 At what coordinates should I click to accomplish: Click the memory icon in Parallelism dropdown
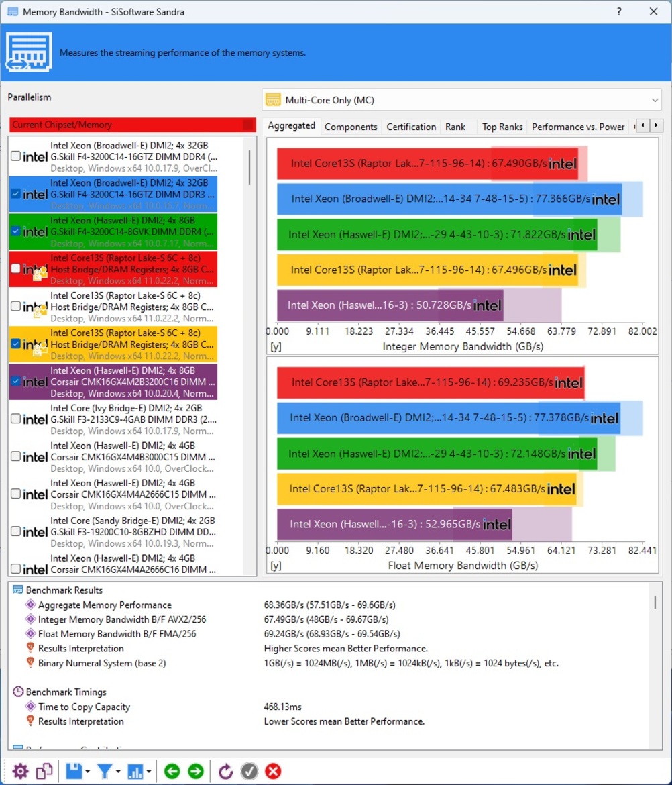click(x=273, y=99)
